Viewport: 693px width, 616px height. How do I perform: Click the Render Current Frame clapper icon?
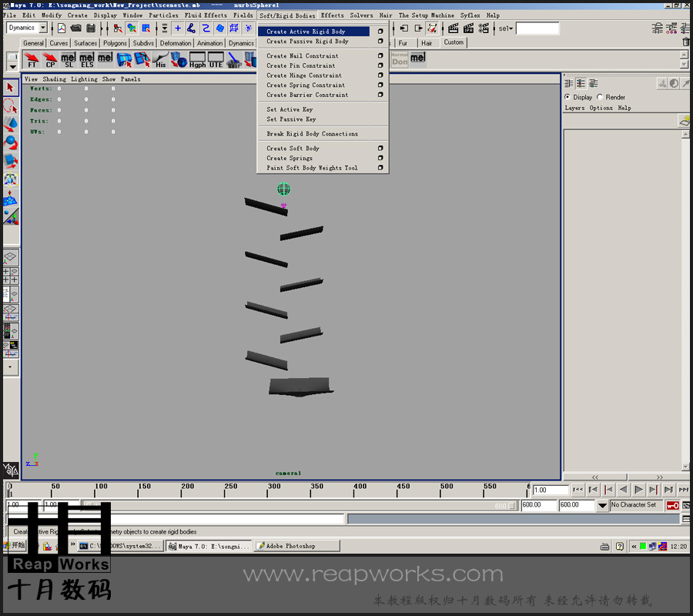pos(453,28)
